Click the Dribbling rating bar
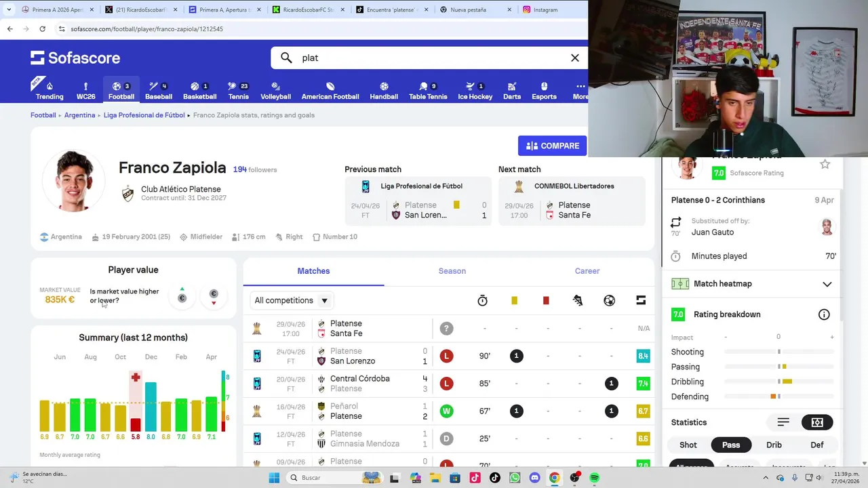 click(x=778, y=382)
